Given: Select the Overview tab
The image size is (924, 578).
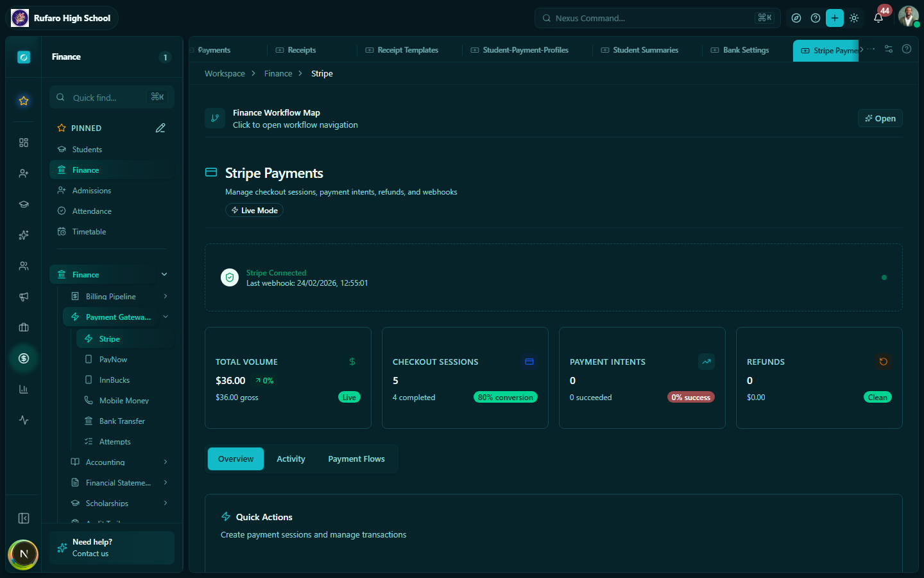Looking at the screenshot, I should click(x=235, y=459).
